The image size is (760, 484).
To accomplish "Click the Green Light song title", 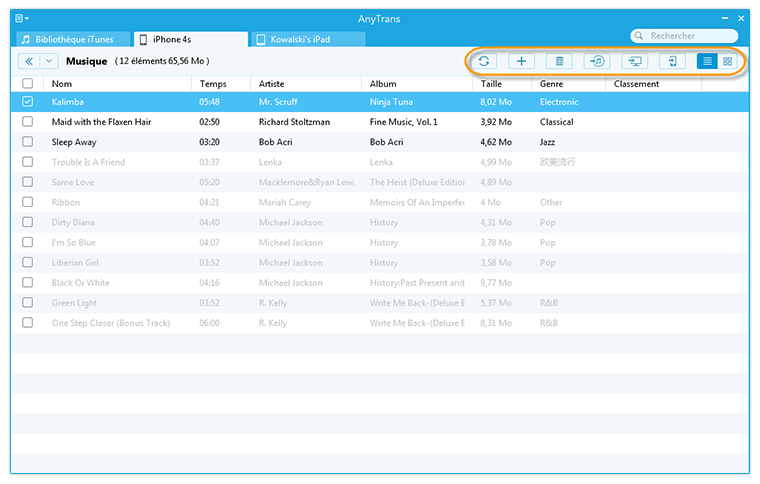I will point(74,303).
